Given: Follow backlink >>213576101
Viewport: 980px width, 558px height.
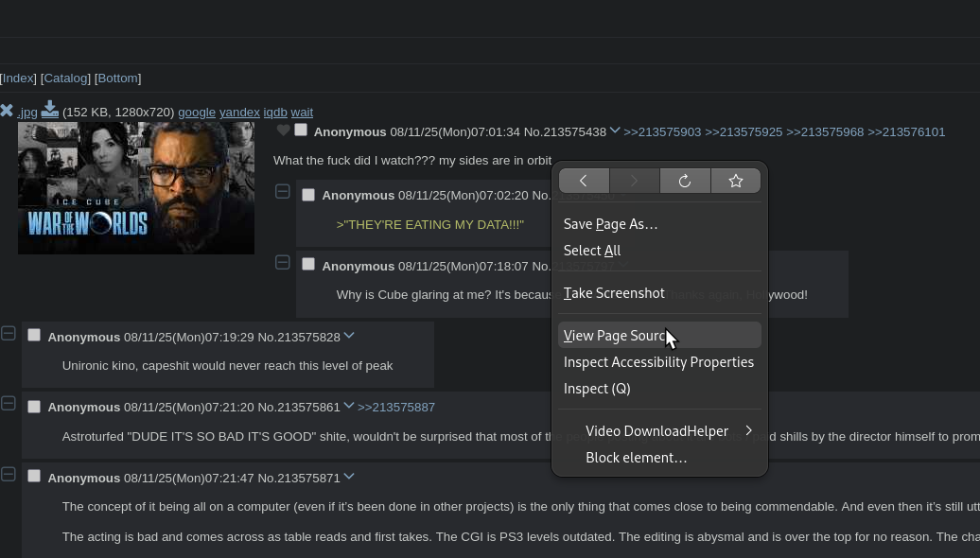Looking at the screenshot, I should click(x=906, y=131).
